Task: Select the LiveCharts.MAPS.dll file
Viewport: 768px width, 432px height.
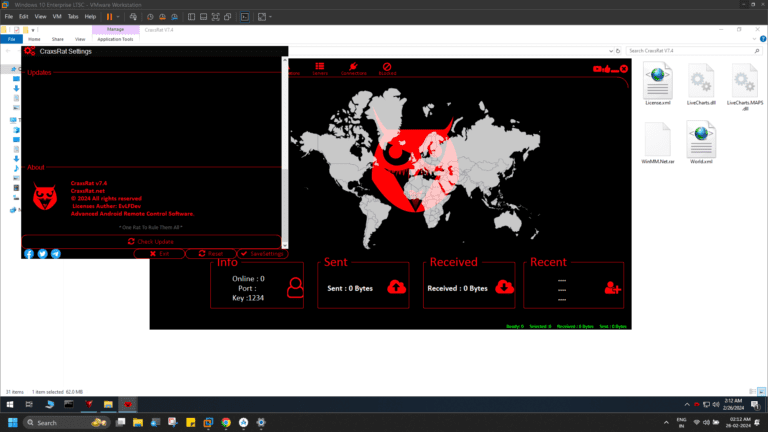Action: coord(744,86)
